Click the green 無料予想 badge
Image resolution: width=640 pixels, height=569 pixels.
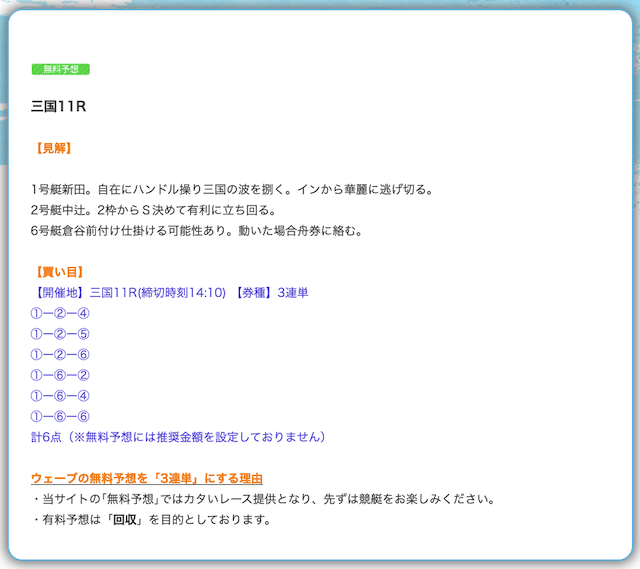[x=61, y=69]
